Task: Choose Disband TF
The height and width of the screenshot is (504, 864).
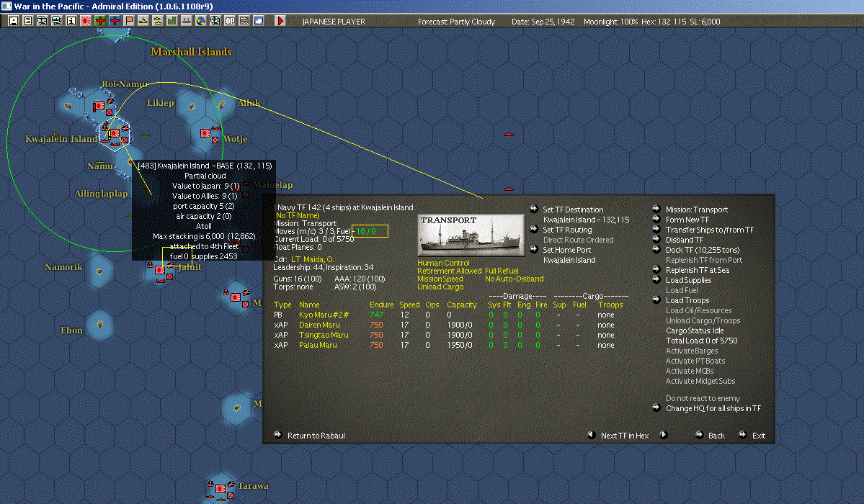Action: pos(685,240)
